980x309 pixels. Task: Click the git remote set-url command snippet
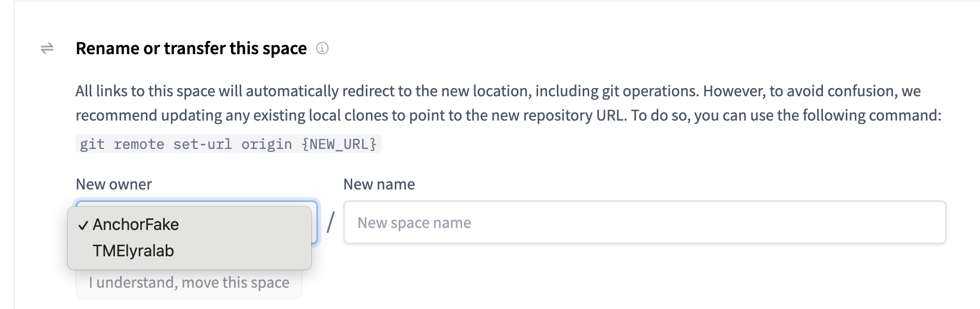pos(228,144)
